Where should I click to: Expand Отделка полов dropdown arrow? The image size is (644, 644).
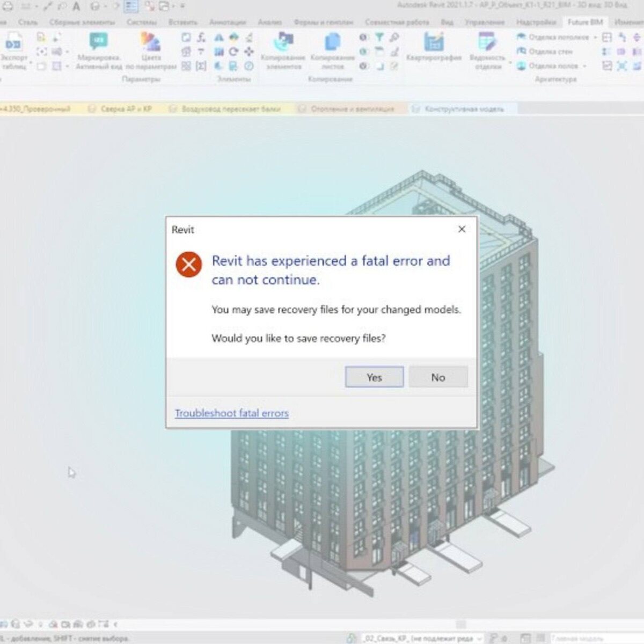584,66
